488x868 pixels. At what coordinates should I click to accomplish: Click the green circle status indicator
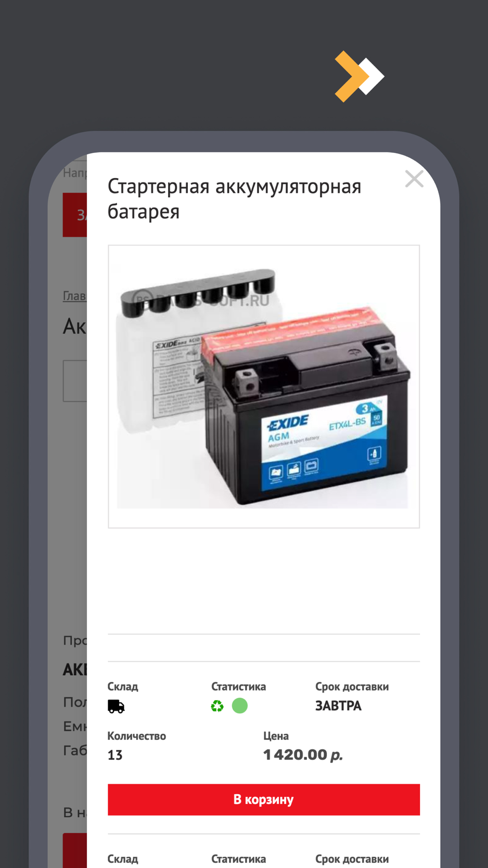coord(240,706)
